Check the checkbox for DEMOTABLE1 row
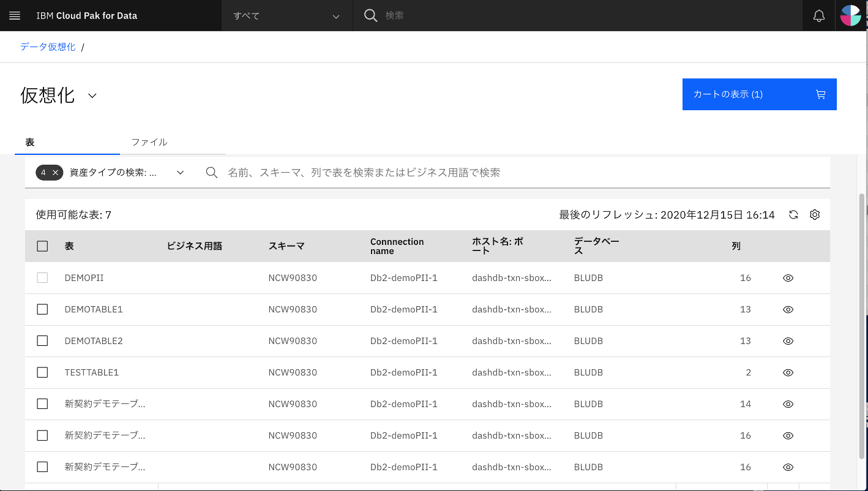 tap(42, 309)
